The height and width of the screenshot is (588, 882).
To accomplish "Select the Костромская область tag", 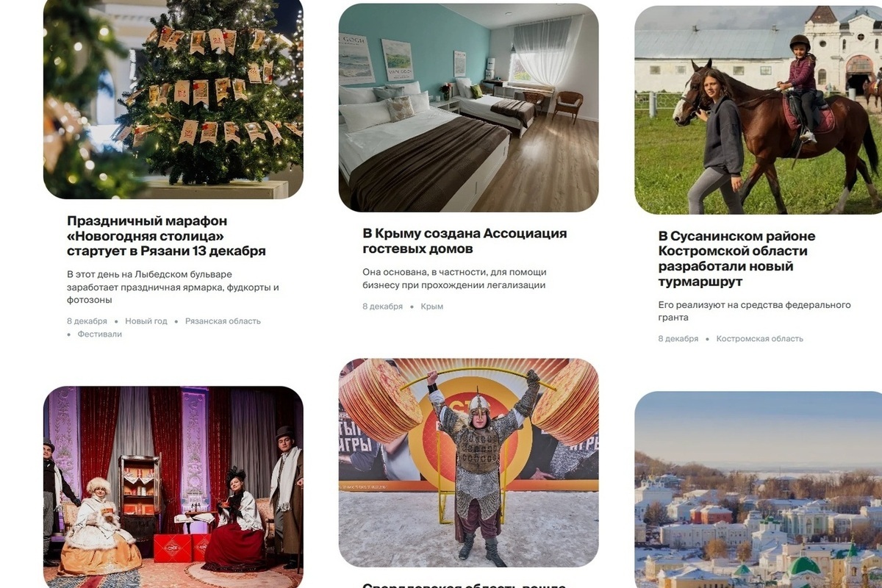I will click(x=760, y=339).
